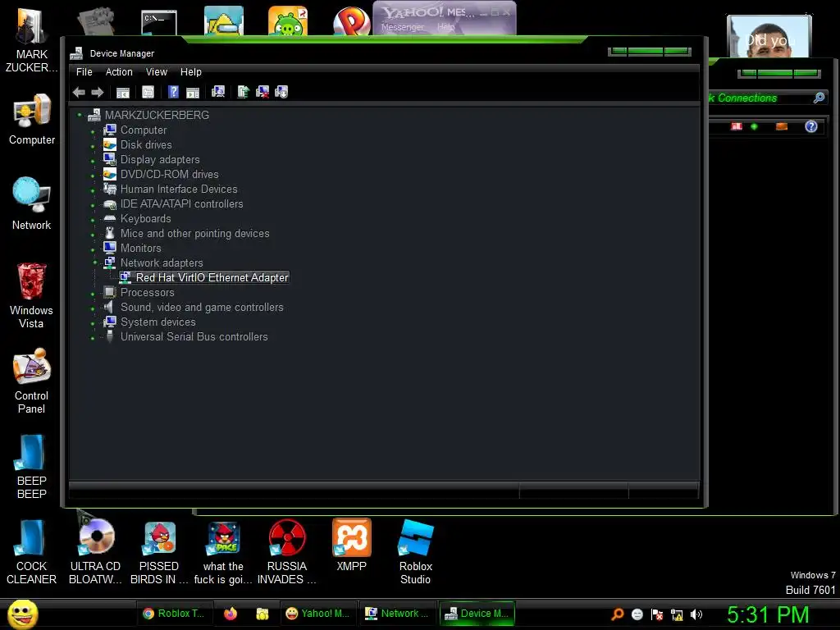Select Red Hat VirtIO Ethernet Adapter
This screenshot has width=840, height=630.
212,277
